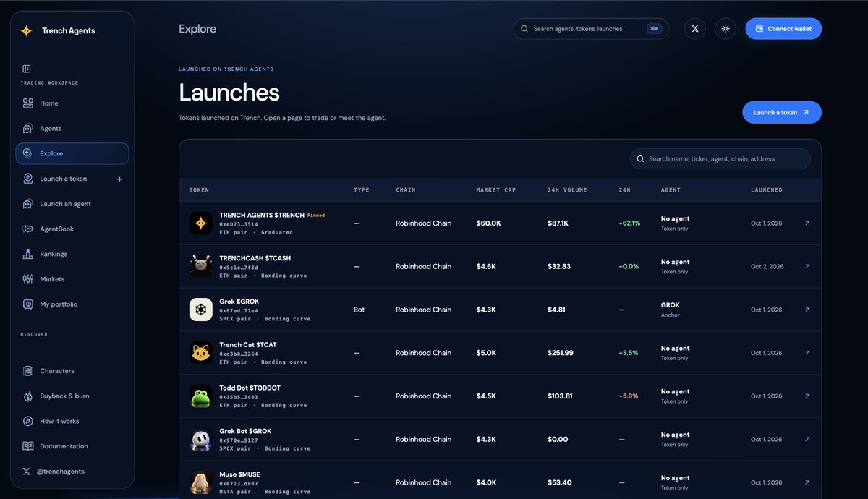The height and width of the screenshot is (499, 868).
Task: Click the GROK Anchor agent cell
Action: tap(671, 310)
